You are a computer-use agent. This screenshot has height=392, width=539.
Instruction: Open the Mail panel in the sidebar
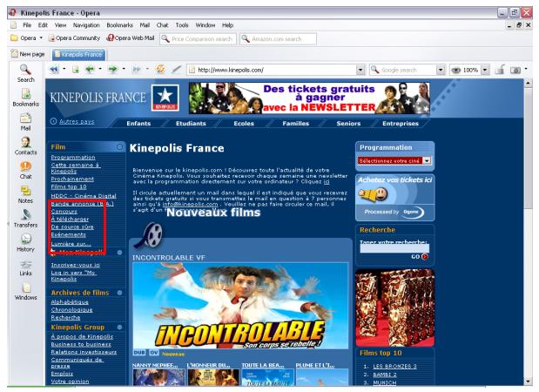[x=26, y=122]
